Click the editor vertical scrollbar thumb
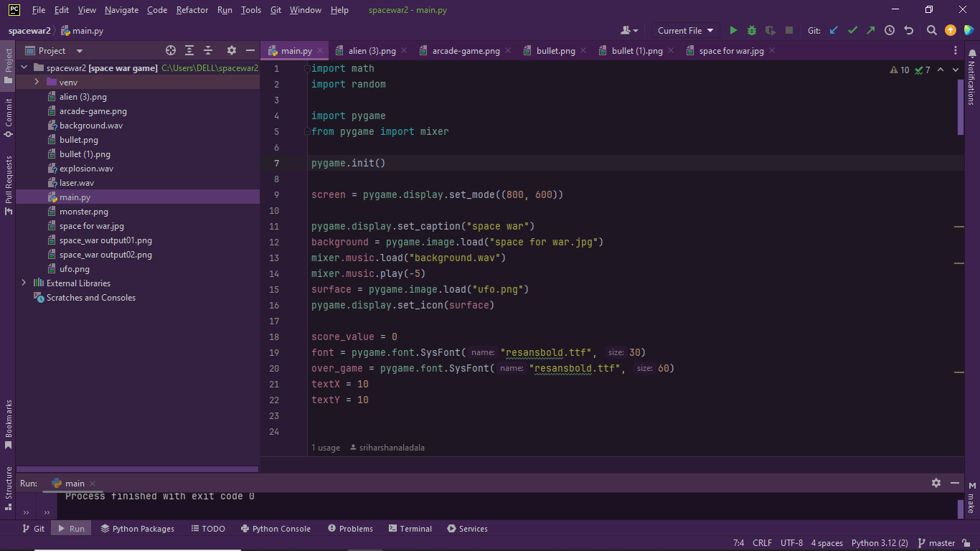The height and width of the screenshot is (551, 980). click(x=961, y=107)
